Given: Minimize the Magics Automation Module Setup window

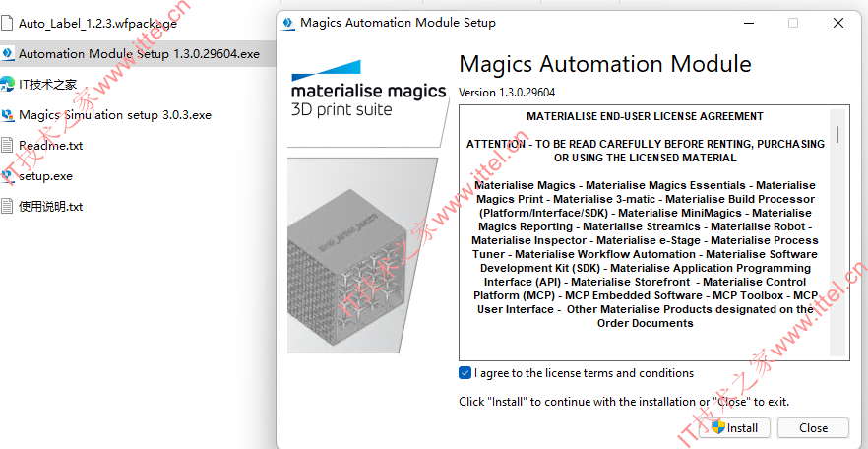Looking at the screenshot, I should 748,23.
